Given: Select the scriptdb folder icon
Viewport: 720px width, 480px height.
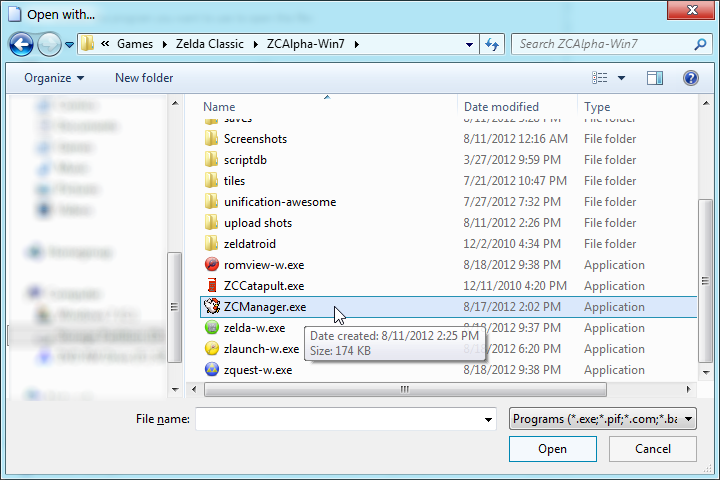Looking at the screenshot, I should 211,159.
